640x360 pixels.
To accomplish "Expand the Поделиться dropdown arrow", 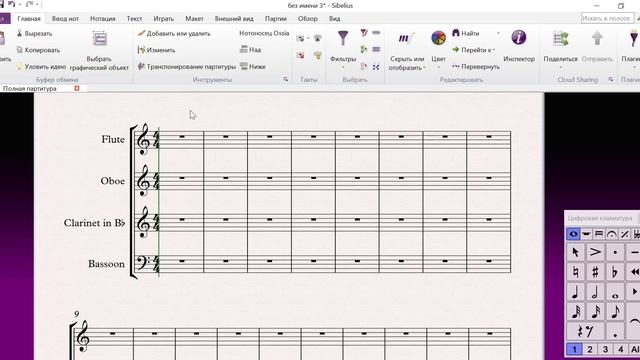I will pos(560,67).
